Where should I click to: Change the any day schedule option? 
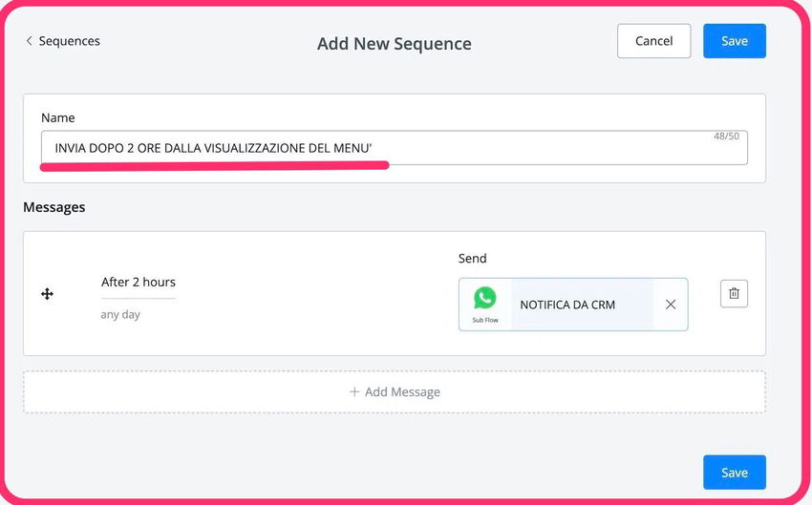[x=120, y=314]
